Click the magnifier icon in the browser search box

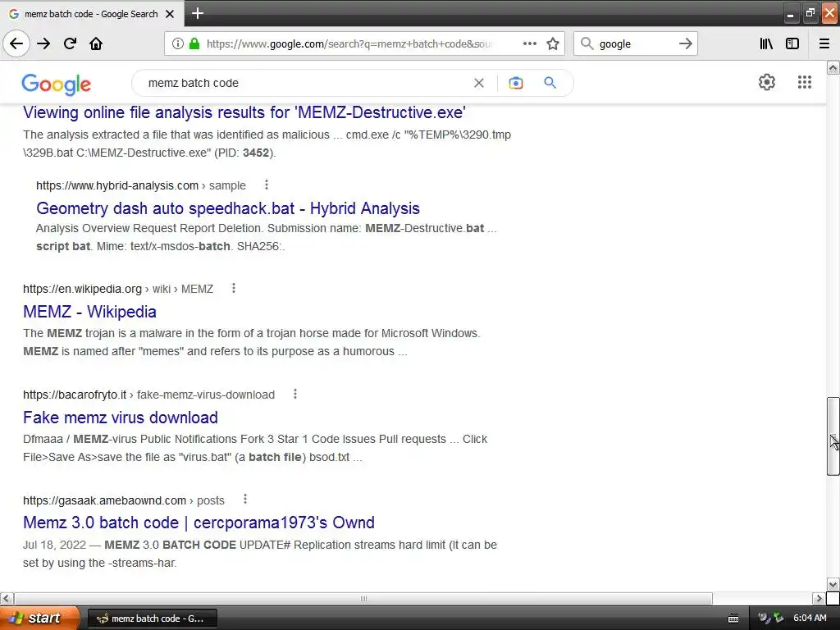[x=587, y=43]
